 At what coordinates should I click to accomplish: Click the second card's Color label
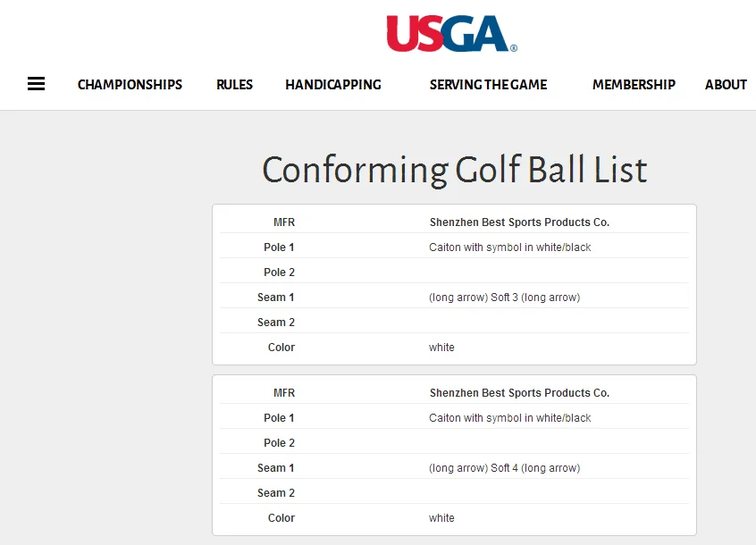click(281, 518)
